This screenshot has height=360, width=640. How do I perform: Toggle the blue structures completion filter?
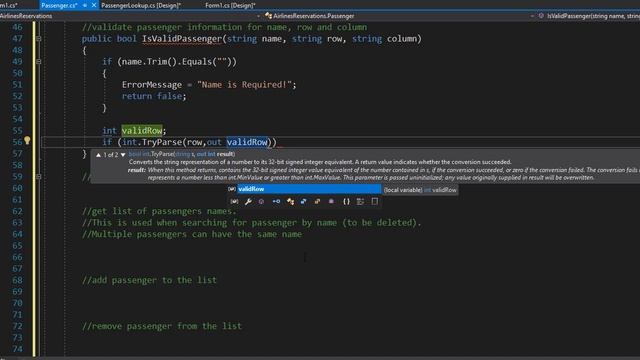[x=304, y=202]
